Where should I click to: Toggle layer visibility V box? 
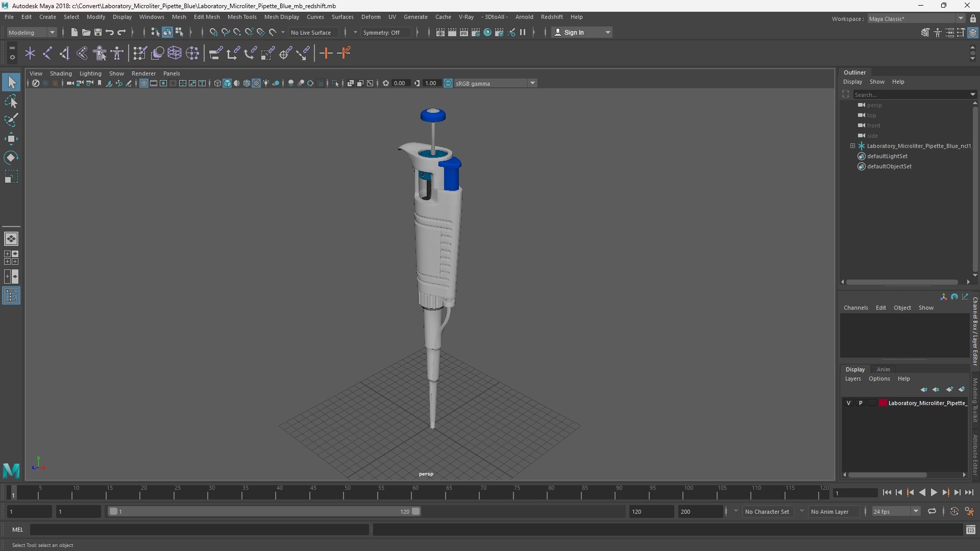(x=848, y=403)
